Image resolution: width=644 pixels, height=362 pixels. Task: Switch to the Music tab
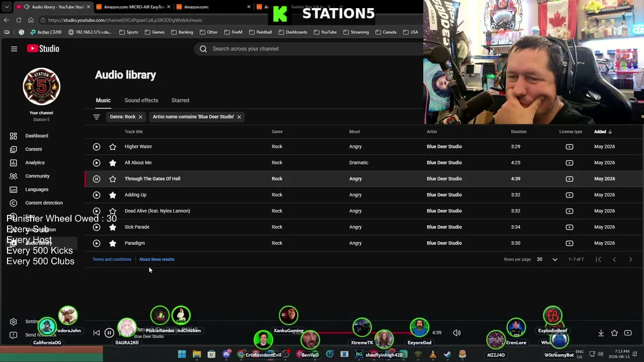(x=103, y=101)
